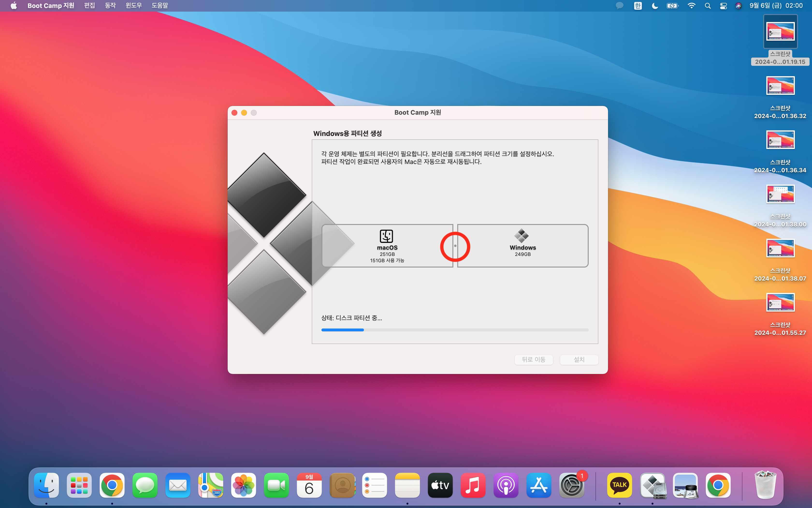Viewport: 812px width, 508px height.
Task: Click the 상태: 디스크 파티션 중... status text
Action: 352,318
